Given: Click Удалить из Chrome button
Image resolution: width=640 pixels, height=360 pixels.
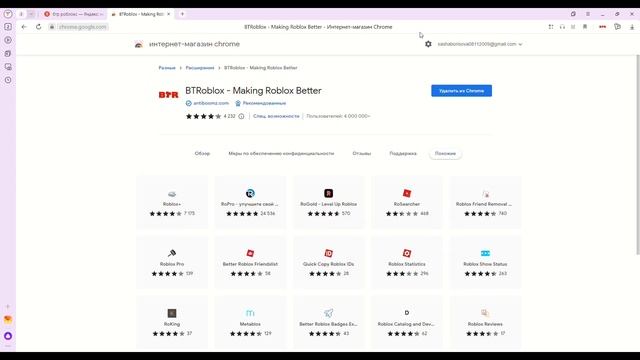Looking at the screenshot, I should [x=462, y=91].
